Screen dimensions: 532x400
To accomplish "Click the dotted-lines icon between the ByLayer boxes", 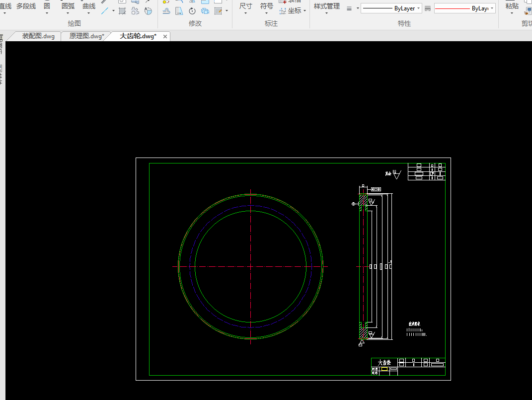I will (x=428, y=8).
